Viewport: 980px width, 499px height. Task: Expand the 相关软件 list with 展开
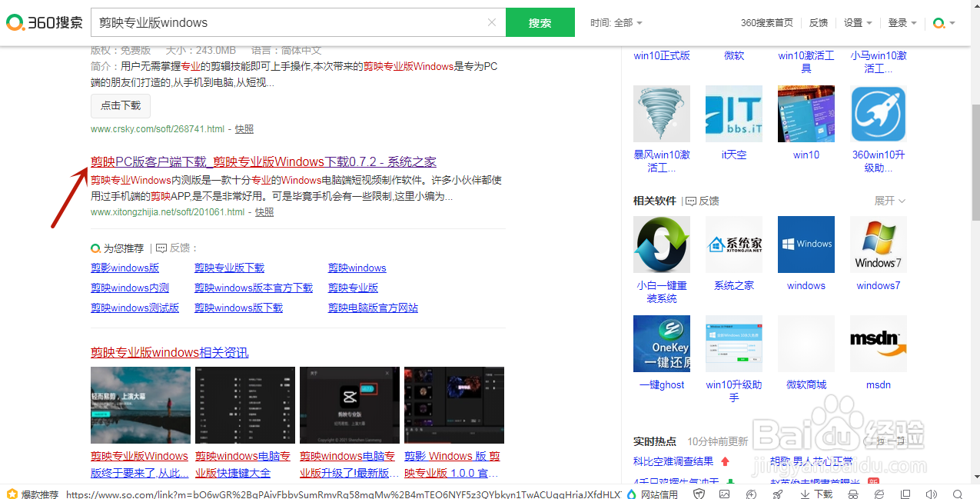point(890,201)
